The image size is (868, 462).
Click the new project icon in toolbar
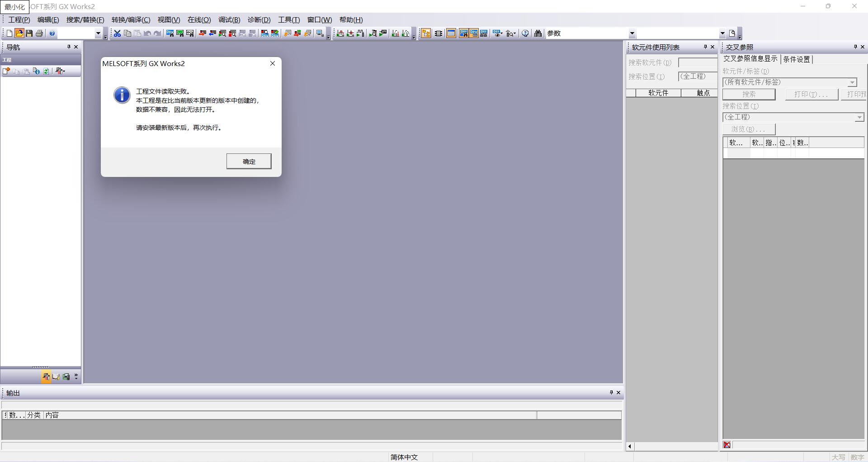[9, 33]
